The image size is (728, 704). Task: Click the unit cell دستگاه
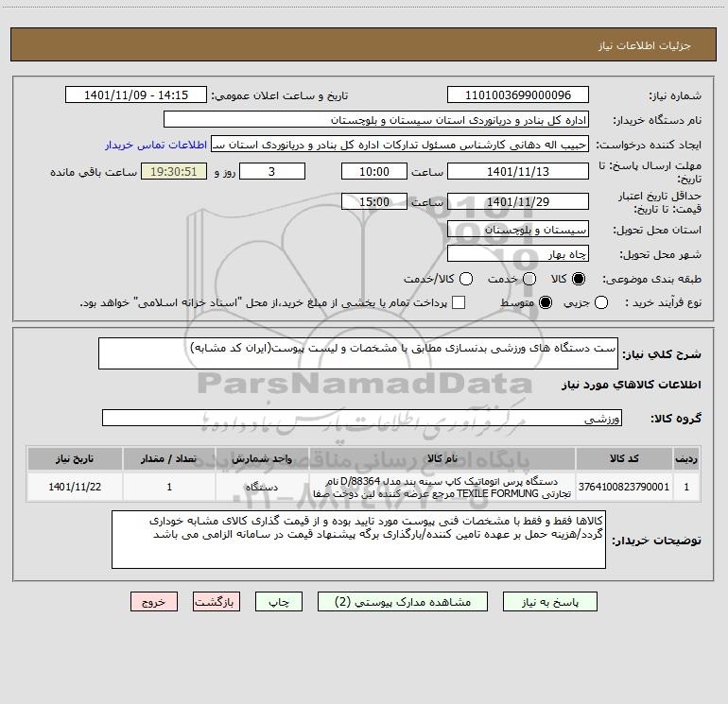[x=262, y=487]
